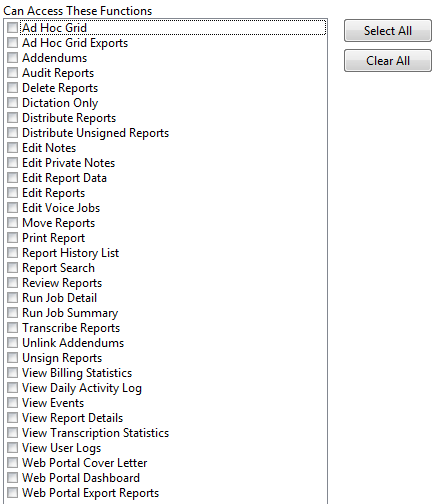
Task: Toggle Report History List access
Action: point(12,253)
